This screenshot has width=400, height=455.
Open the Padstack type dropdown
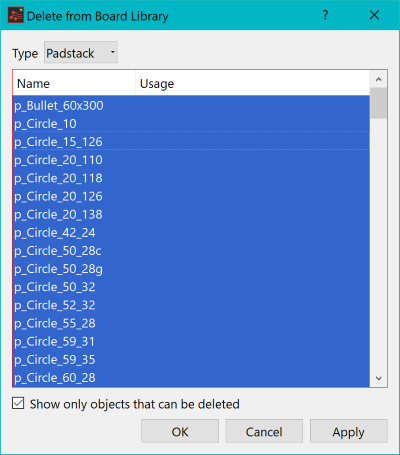click(x=81, y=53)
